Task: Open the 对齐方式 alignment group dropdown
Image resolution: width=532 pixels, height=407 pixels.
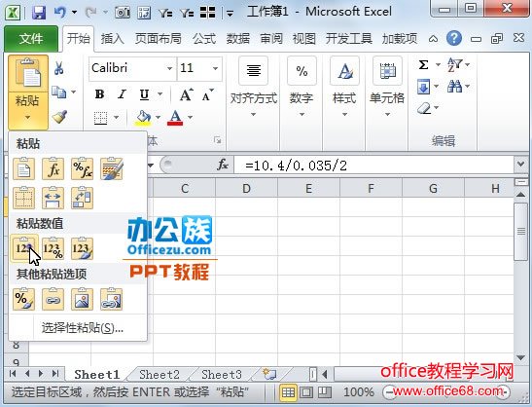Action: pyautogui.click(x=254, y=115)
